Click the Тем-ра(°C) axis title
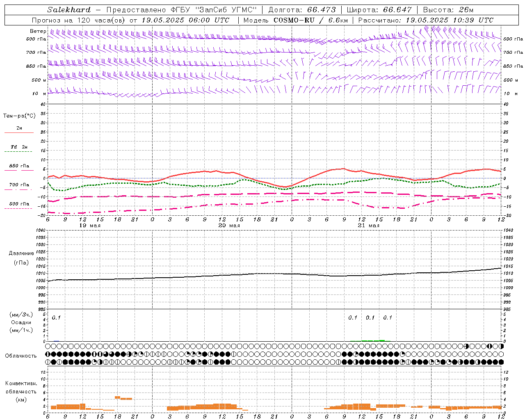This screenshot has width=525, height=420. click(x=19, y=116)
